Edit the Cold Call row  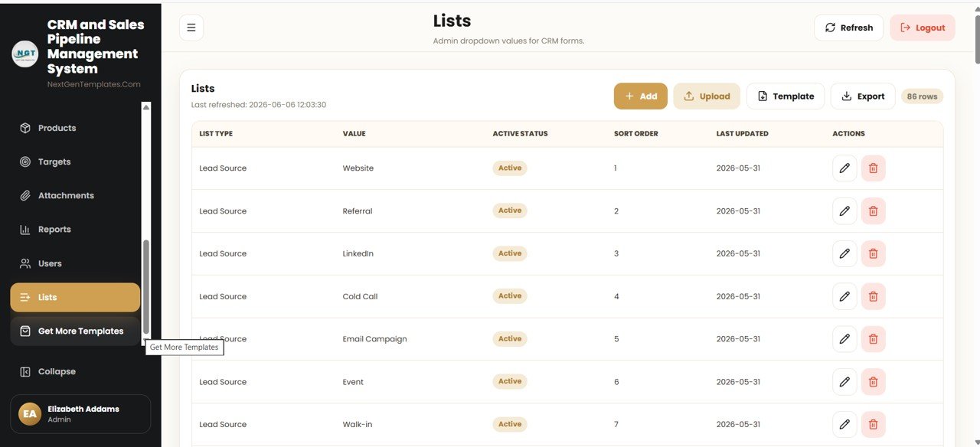(844, 296)
